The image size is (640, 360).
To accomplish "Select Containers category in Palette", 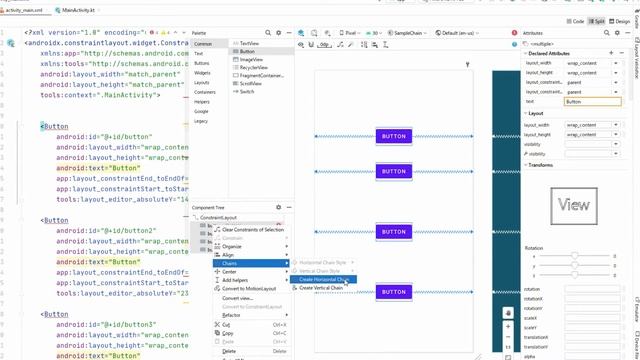I will pyautogui.click(x=204, y=92).
